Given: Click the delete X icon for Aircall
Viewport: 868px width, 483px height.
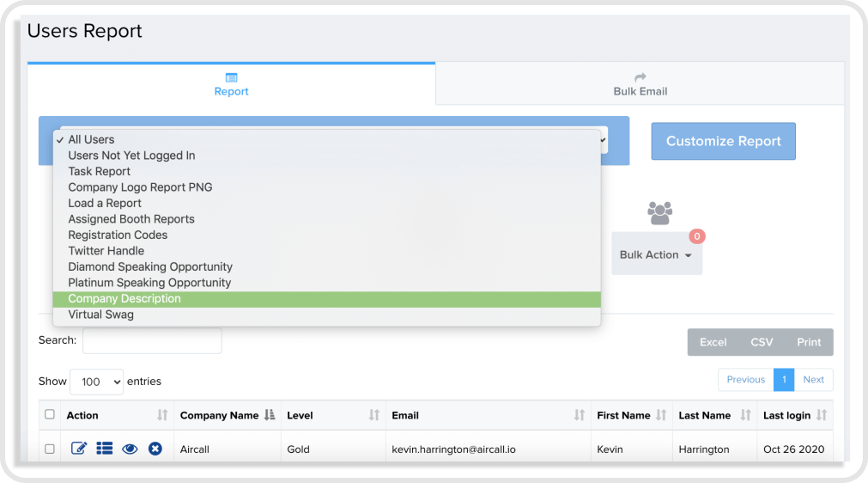Looking at the screenshot, I should click(x=155, y=449).
